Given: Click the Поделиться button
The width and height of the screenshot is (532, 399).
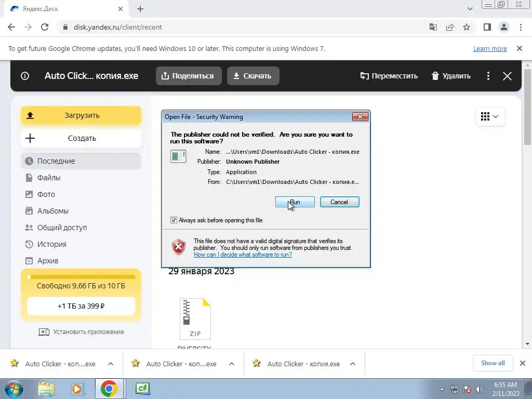Looking at the screenshot, I should (189, 76).
